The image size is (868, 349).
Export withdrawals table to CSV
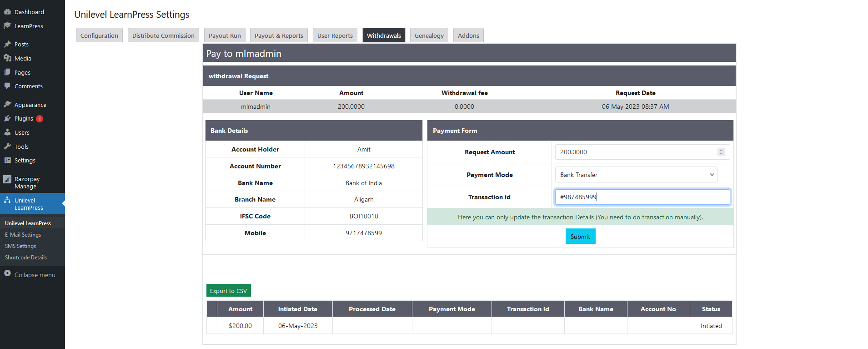(x=228, y=291)
